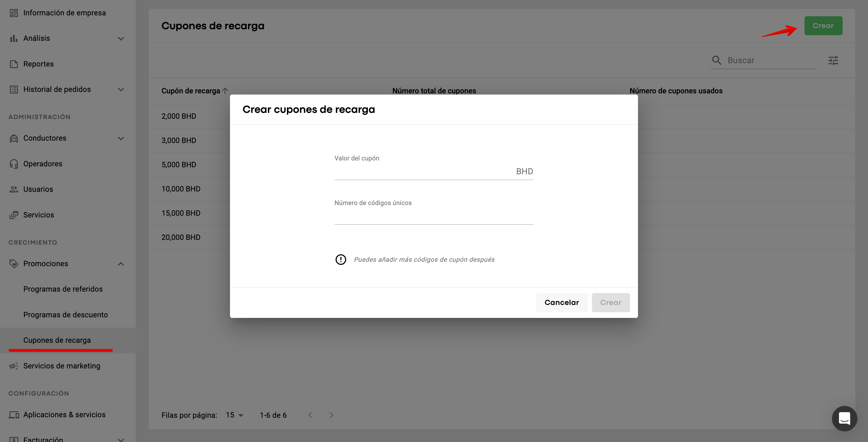Click the Usuarios people icon

point(14,189)
